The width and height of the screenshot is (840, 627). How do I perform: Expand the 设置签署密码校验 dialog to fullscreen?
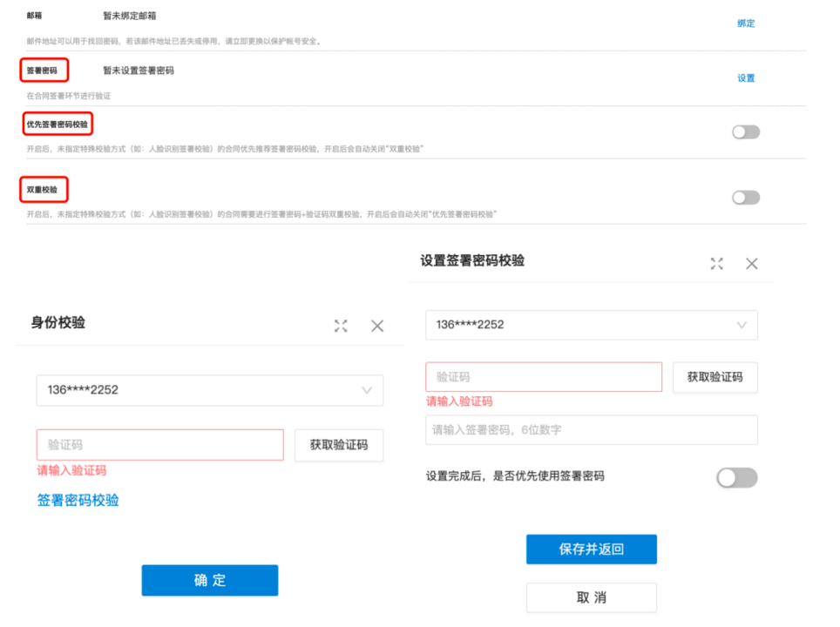coord(716,263)
